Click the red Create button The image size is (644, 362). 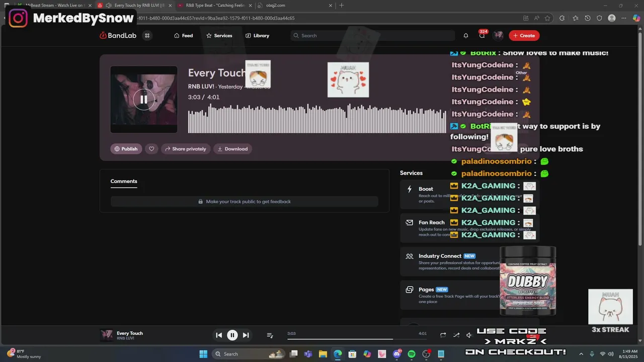(x=524, y=36)
